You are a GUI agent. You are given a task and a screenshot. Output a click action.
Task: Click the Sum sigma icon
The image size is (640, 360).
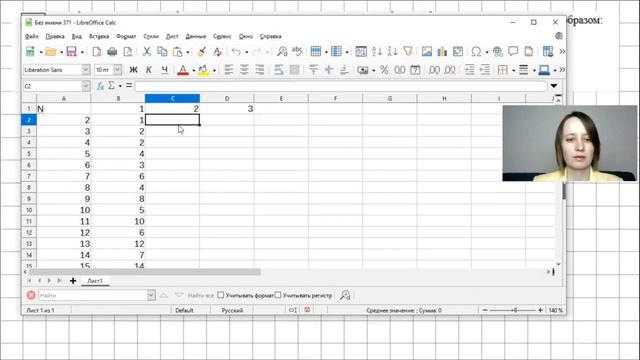(111, 86)
